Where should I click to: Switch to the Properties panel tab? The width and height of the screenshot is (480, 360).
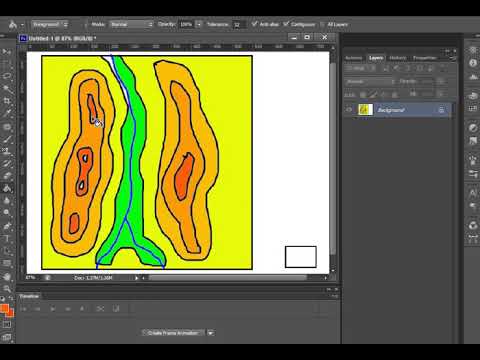pyautogui.click(x=424, y=58)
